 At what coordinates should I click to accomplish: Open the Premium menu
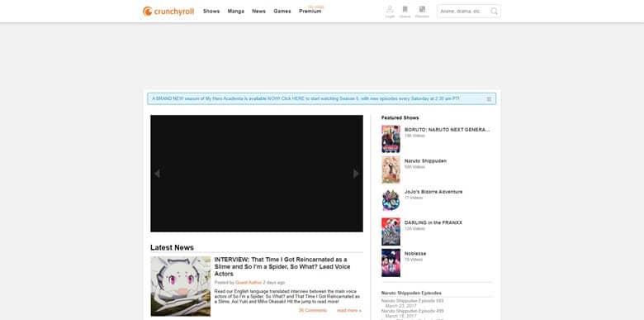[x=310, y=12]
